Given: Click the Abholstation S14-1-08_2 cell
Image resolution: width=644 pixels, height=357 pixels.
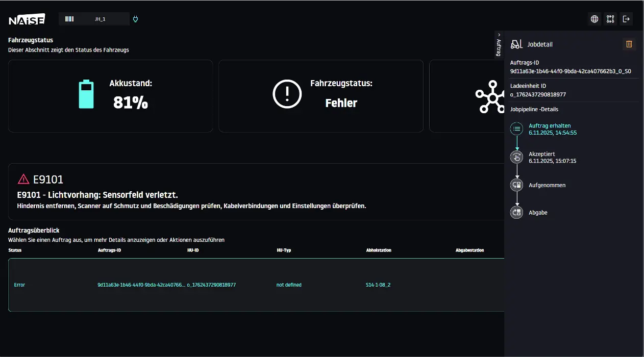Looking at the screenshot, I should 378,285.
